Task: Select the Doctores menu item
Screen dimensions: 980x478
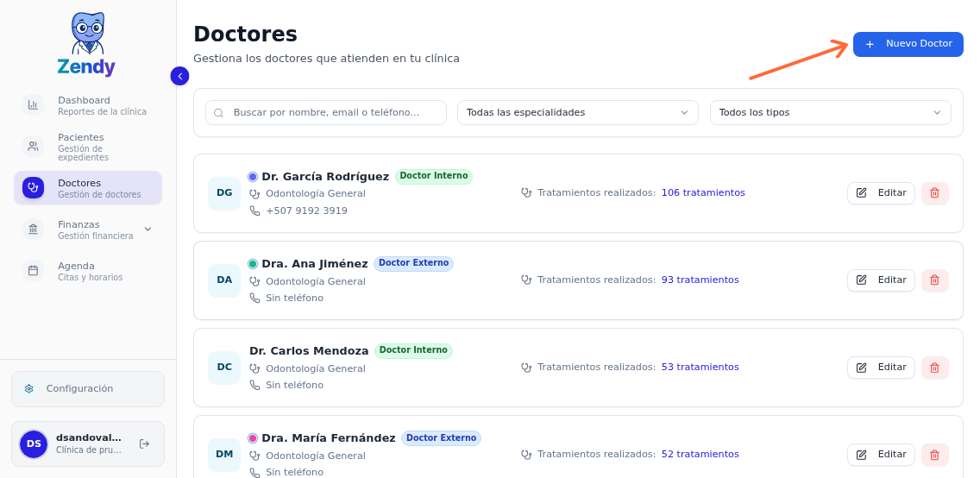Action: tap(87, 188)
